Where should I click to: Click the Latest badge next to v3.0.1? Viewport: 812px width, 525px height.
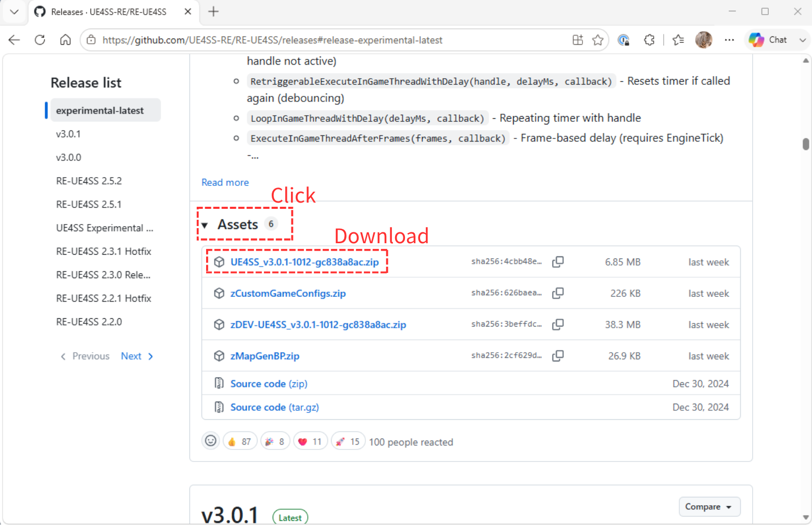pos(290,517)
